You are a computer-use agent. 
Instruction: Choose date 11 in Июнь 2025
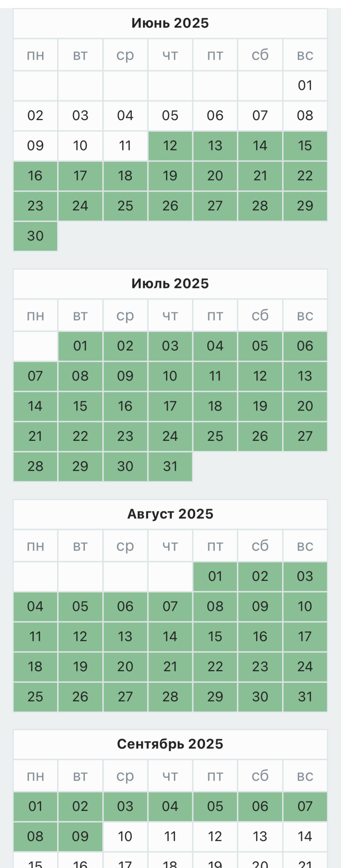tap(125, 146)
